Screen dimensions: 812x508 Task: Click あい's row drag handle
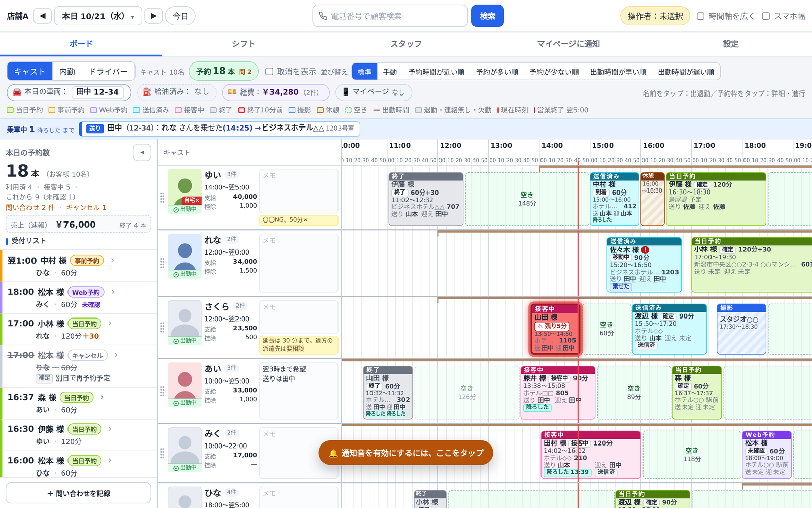[x=162, y=391]
